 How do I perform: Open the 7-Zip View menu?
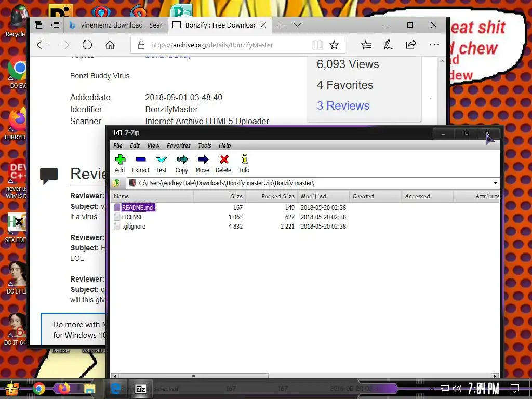point(153,145)
